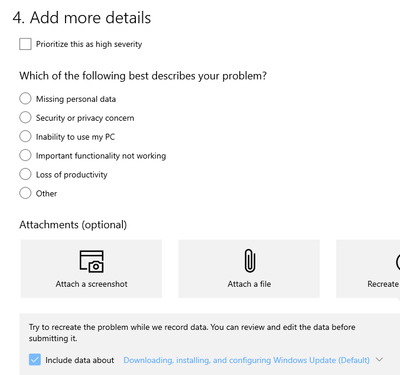Choose Inability to use my PC
The height and width of the screenshot is (375, 400).
(x=25, y=136)
